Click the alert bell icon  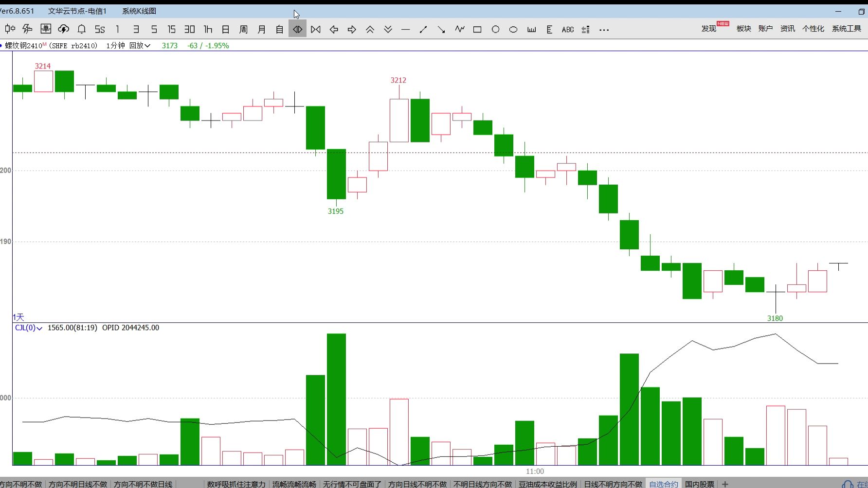[82, 29]
